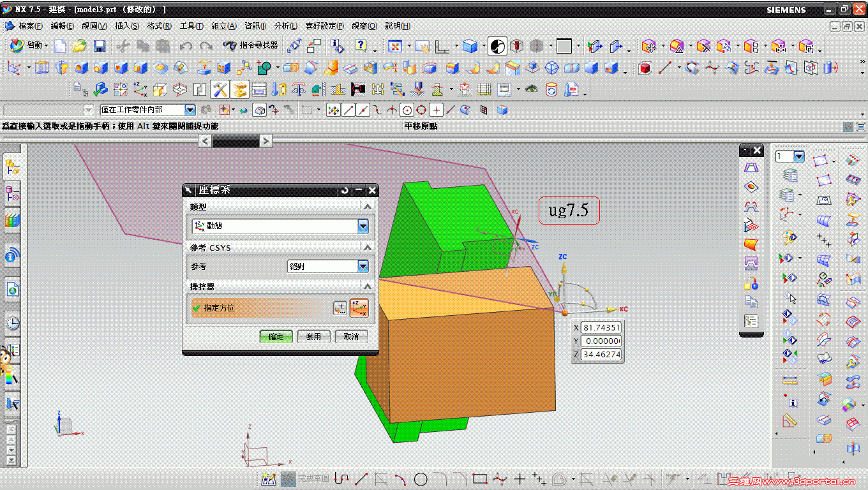
Task: Select the hammer and wrench tools icon
Action: tap(220, 89)
